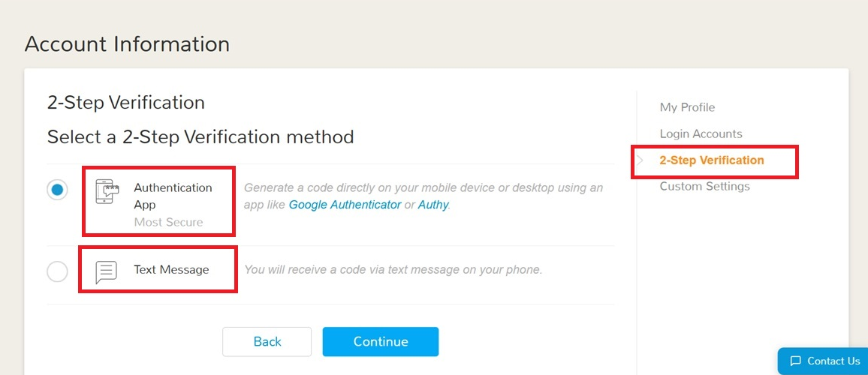
Task: Open Custom Settings in the sidebar
Action: [705, 187]
